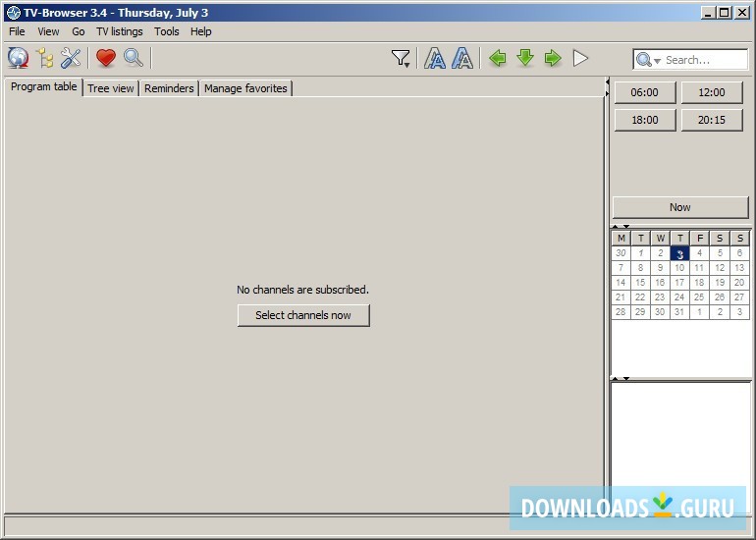This screenshot has width=756, height=540.
Task: Open the Help menu
Action: pos(200,31)
